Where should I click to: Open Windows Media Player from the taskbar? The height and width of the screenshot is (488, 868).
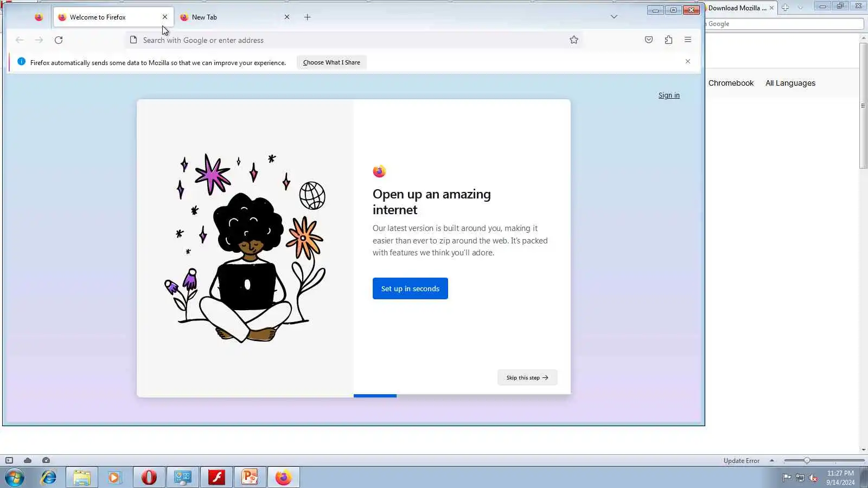[x=114, y=478]
